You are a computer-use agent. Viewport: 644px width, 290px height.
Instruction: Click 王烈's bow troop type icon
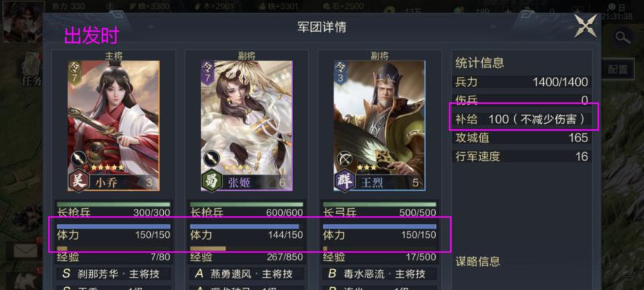point(344,158)
